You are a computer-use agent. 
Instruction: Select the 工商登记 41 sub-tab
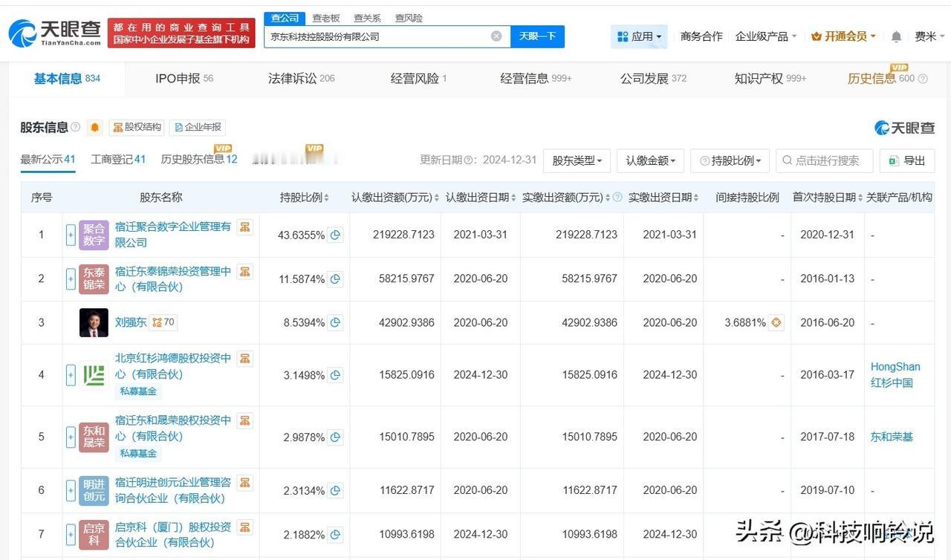pos(118,160)
